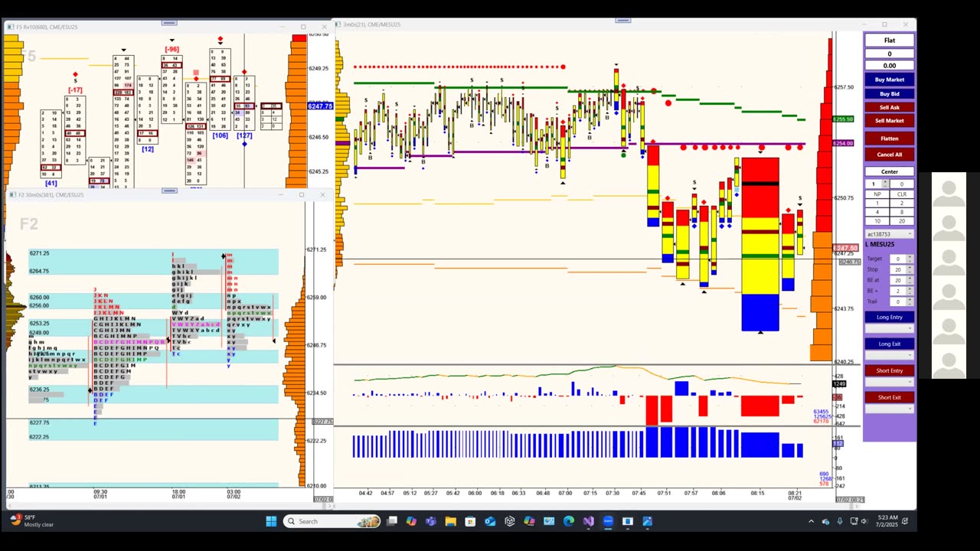The image size is (980, 551).
Task: Click the green 6255.50 price label
Action: click(x=843, y=119)
